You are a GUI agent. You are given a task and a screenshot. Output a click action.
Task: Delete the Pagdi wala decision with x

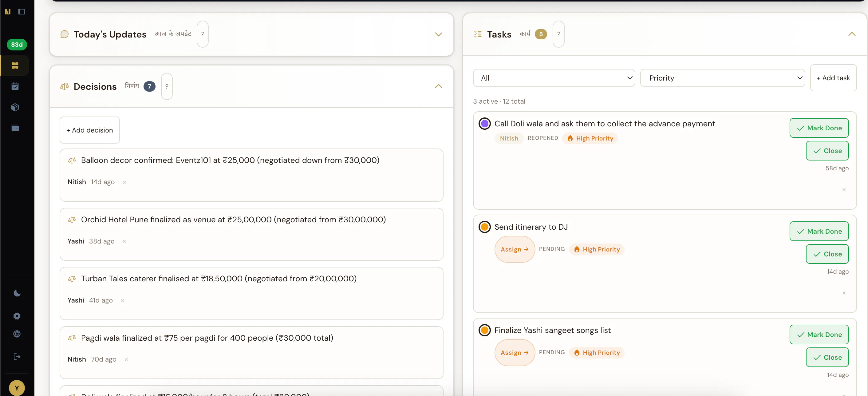126,360
